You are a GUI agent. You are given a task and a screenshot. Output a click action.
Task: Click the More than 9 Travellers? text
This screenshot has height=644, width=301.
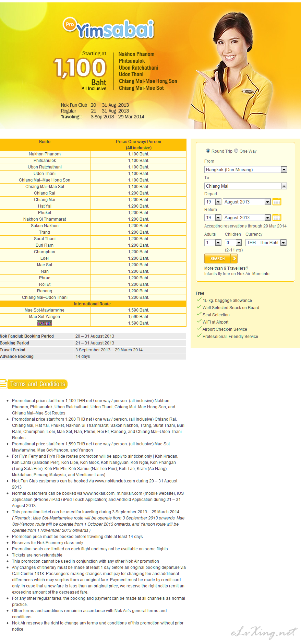tap(226, 268)
